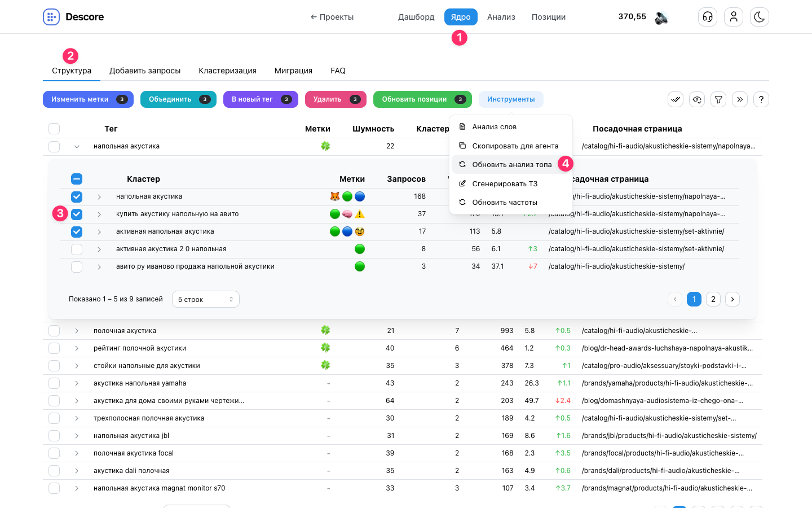812x508 pixels.
Task: Click the Обновить позиции button
Action: [x=422, y=99]
